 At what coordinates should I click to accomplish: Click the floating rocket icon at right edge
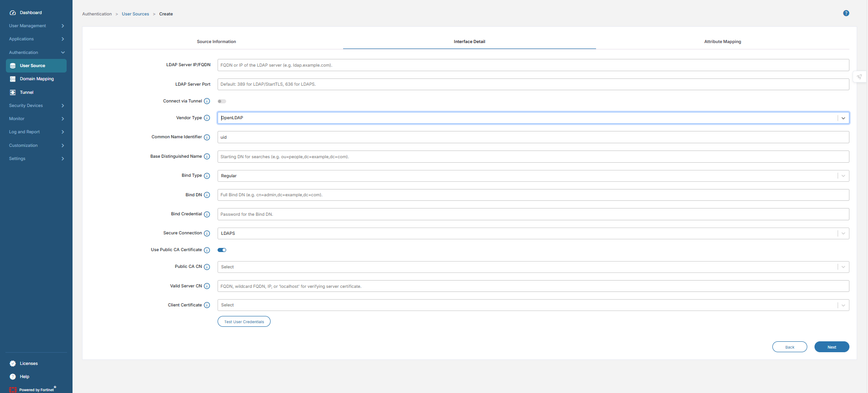click(859, 77)
